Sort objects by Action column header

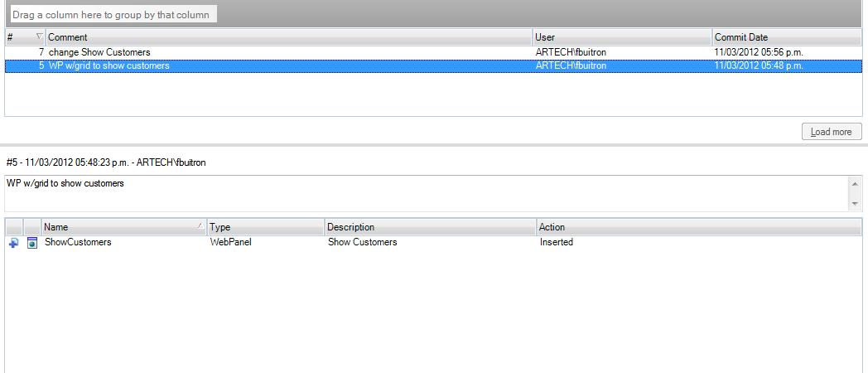coord(699,227)
